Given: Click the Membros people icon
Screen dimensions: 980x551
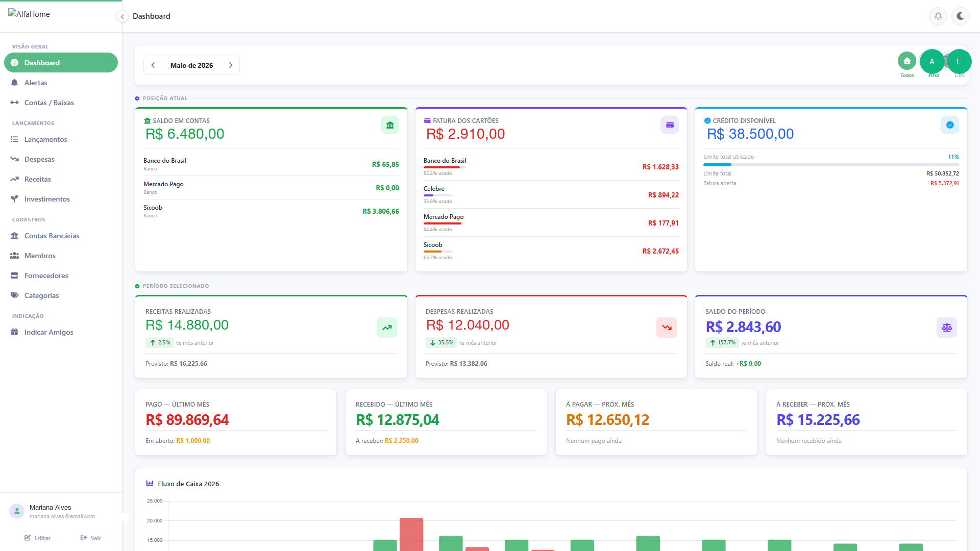Looking at the screenshot, I should (x=14, y=256).
